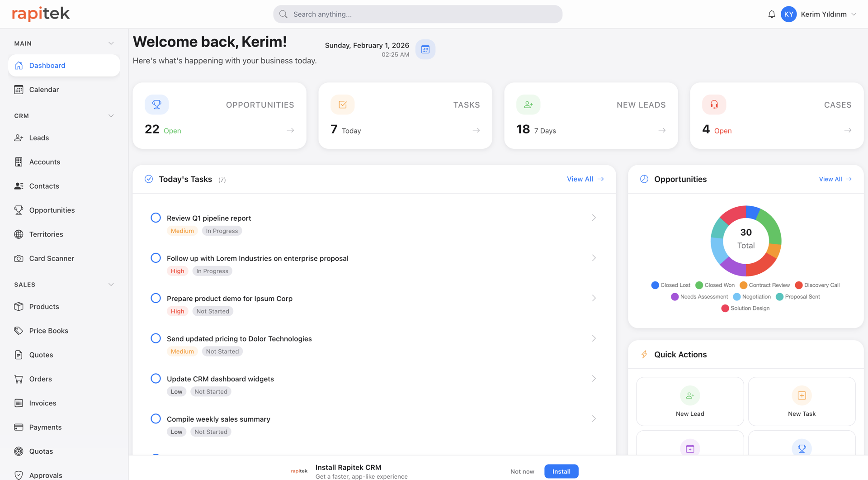The image size is (868, 480).
Task: Open the Calendar from the sidebar
Action: click(43, 89)
